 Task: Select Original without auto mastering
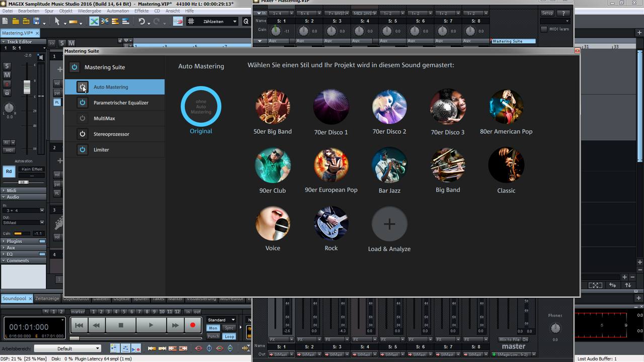point(201,106)
